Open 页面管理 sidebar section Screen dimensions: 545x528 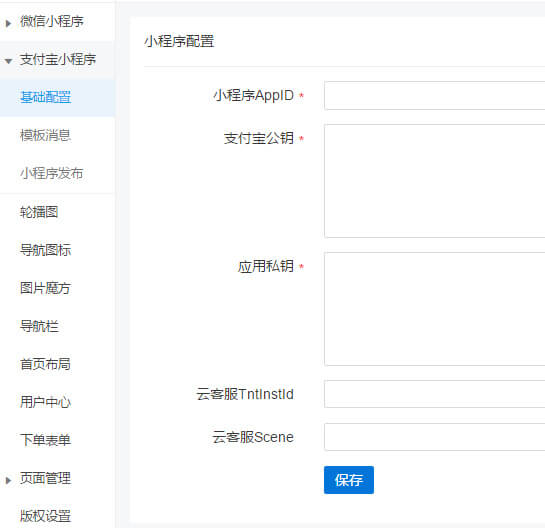(x=45, y=478)
